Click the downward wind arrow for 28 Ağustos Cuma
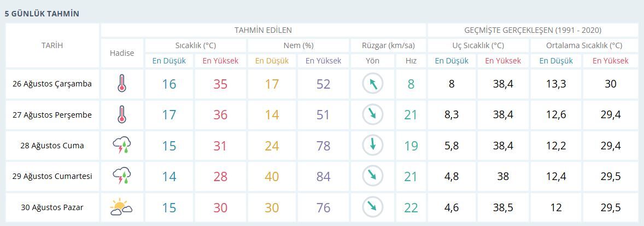644x226 pixels. coord(372,146)
